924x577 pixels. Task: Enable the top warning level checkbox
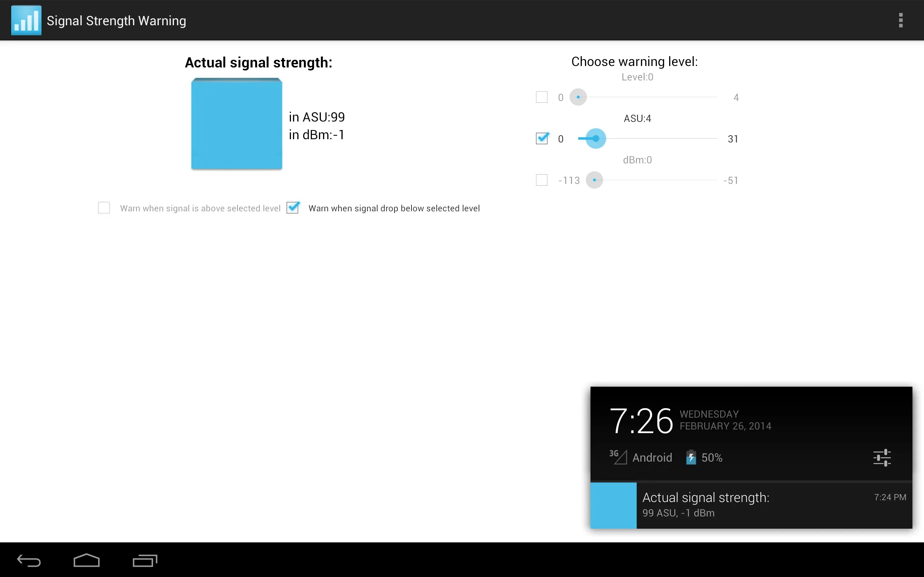tap(541, 97)
